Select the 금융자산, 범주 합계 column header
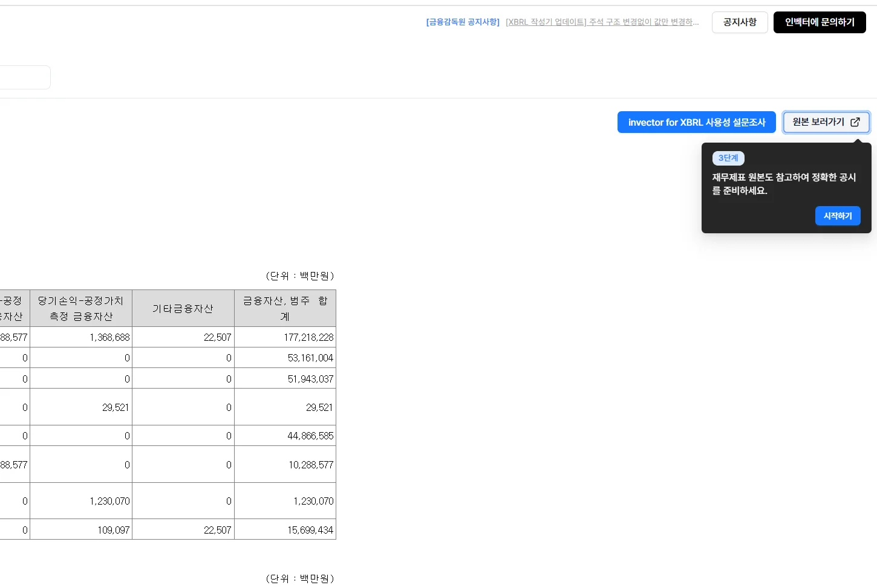877x588 pixels. click(x=284, y=308)
